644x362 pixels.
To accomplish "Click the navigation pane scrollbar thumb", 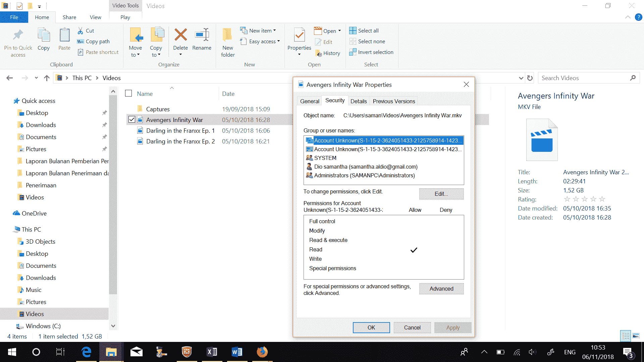I will (x=113, y=194).
